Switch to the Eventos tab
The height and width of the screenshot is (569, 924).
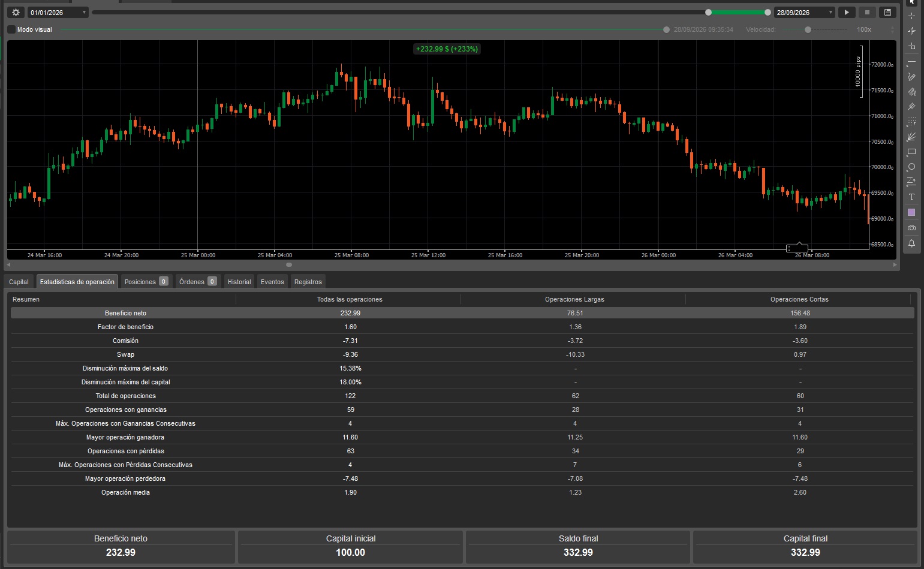[272, 282]
